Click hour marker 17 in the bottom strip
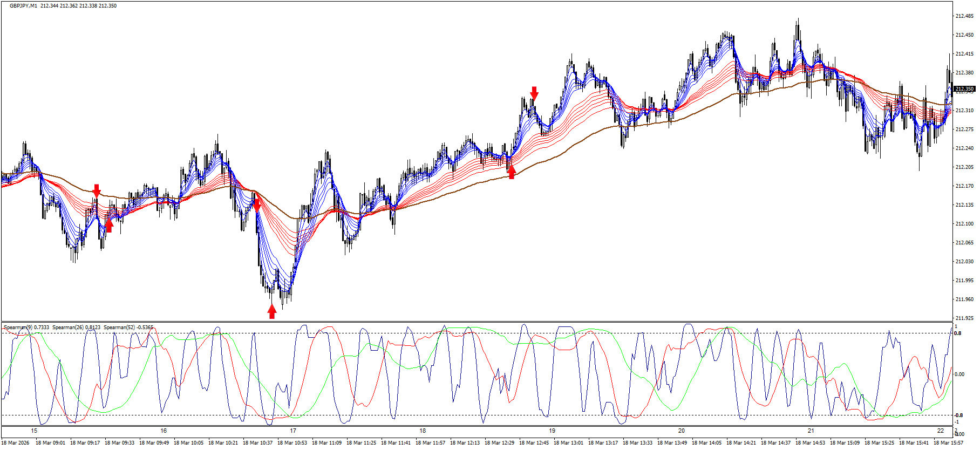The height and width of the screenshot is (457, 980). pyautogui.click(x=293, y=431)
